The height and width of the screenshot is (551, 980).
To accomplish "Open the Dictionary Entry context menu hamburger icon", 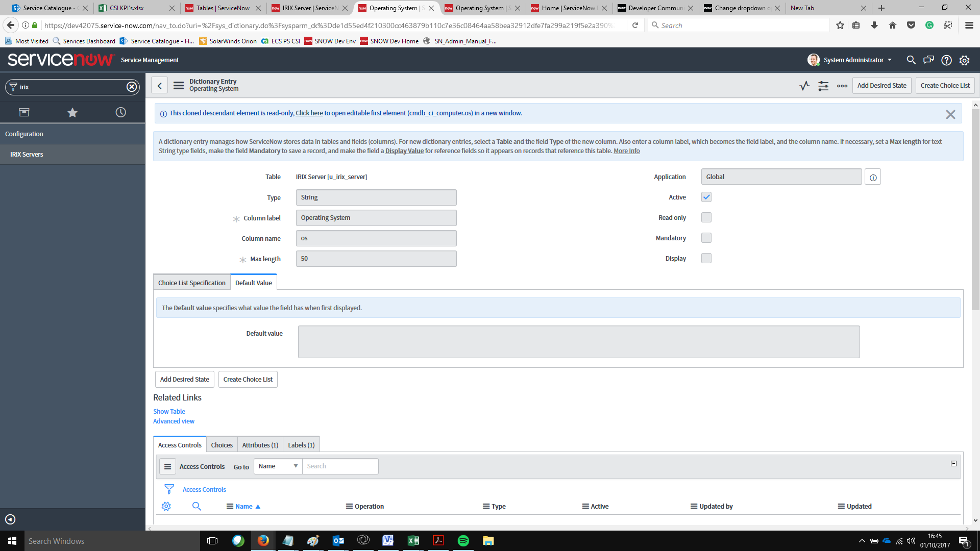I will (178, 85).
